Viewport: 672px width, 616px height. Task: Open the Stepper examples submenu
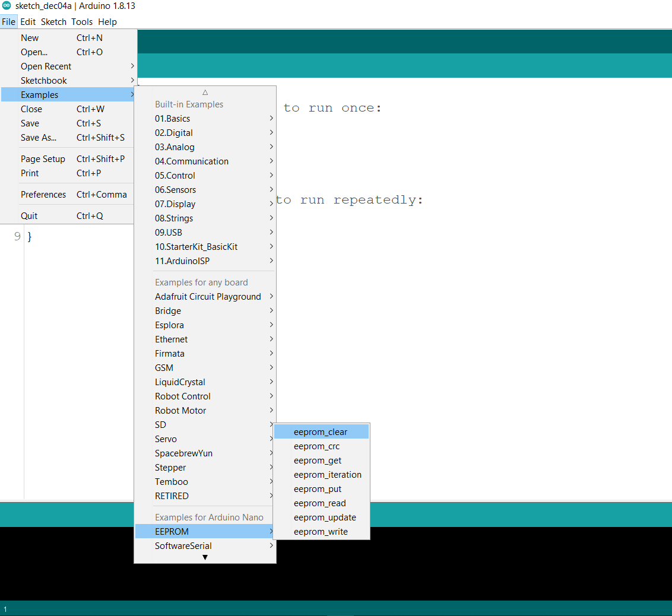(205, 468)
